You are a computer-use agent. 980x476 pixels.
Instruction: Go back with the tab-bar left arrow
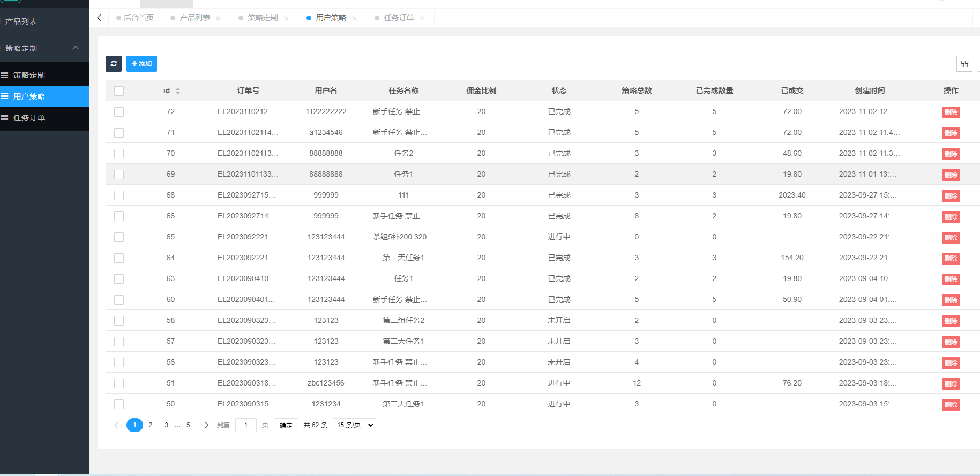(x=99, y=18)
